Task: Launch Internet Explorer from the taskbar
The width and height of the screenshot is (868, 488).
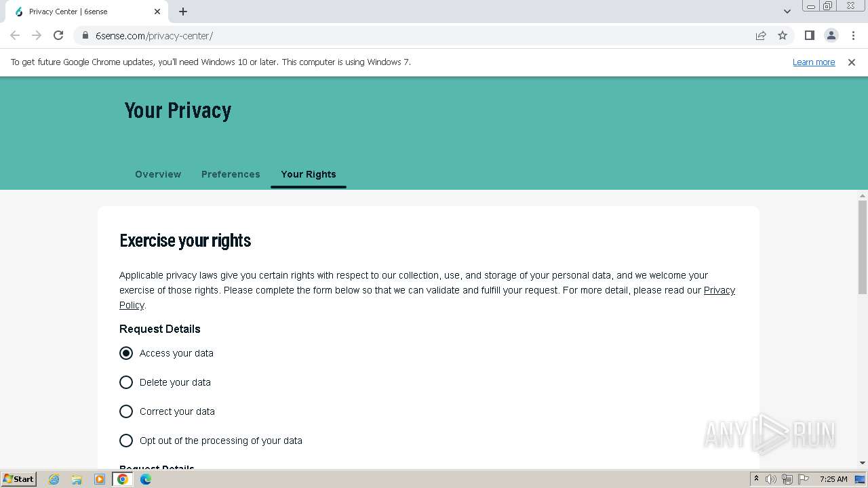Action: point(54,479)
